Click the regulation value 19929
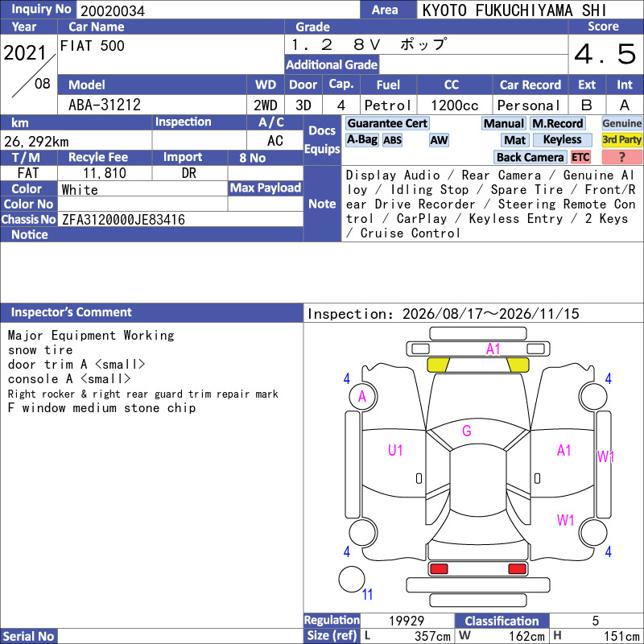Screen dimensions: 644x644 [x=407, y=621]
